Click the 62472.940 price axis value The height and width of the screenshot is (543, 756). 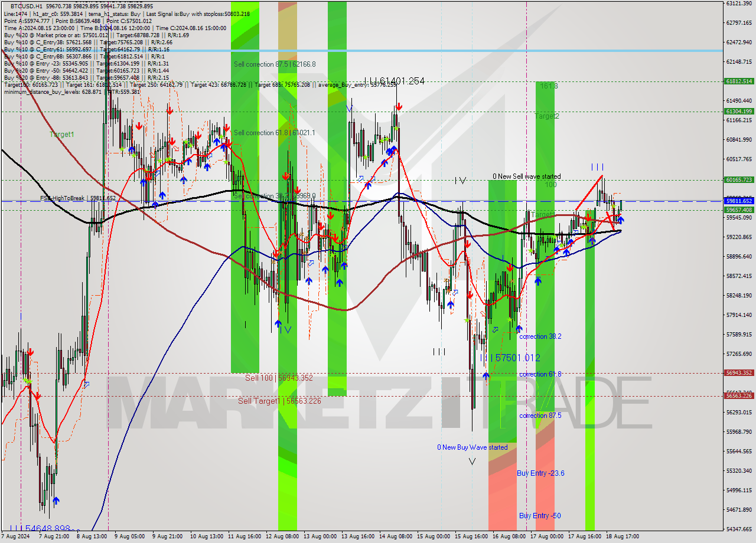tap(739, 42)
